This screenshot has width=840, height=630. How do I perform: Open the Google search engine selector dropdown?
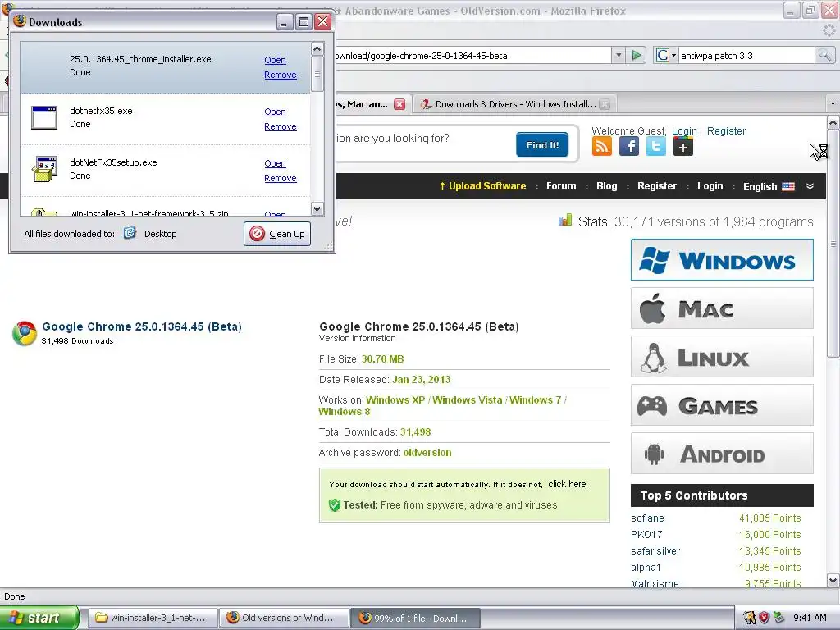666,55
